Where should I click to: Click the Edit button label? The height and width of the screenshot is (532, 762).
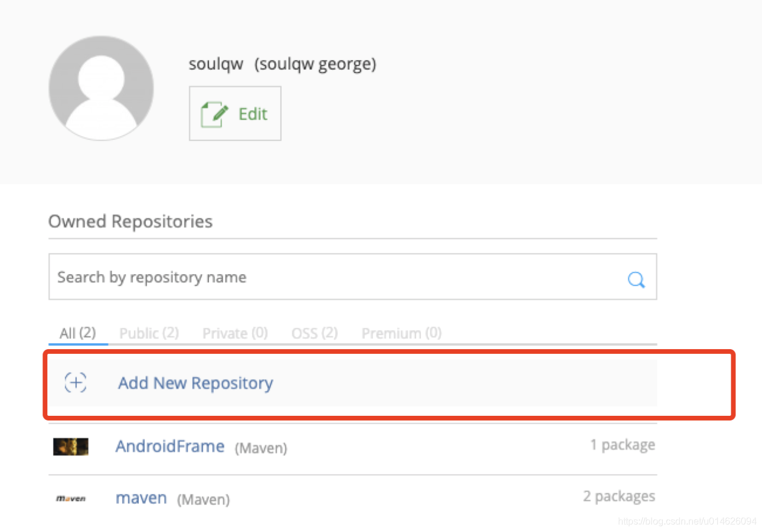click(x=253, y=114)
